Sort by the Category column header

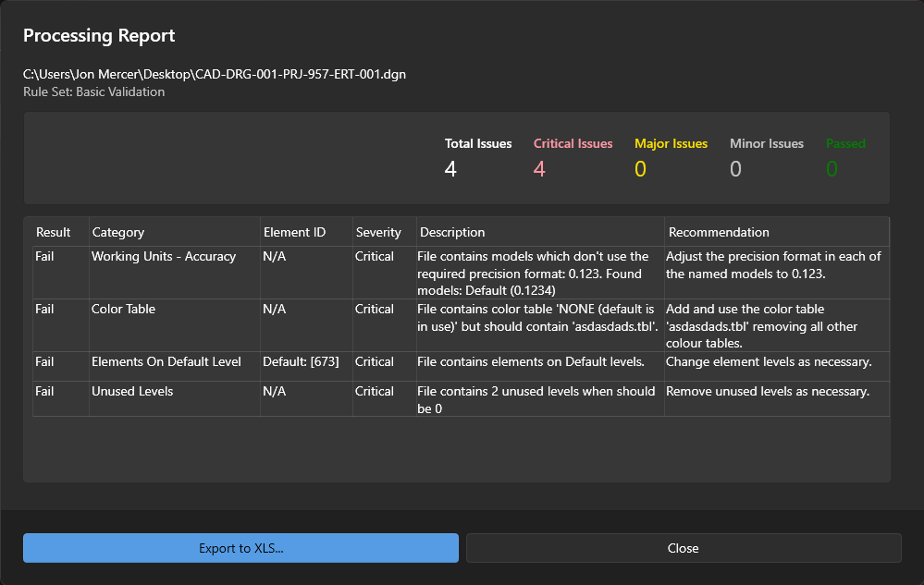(118, 232)
